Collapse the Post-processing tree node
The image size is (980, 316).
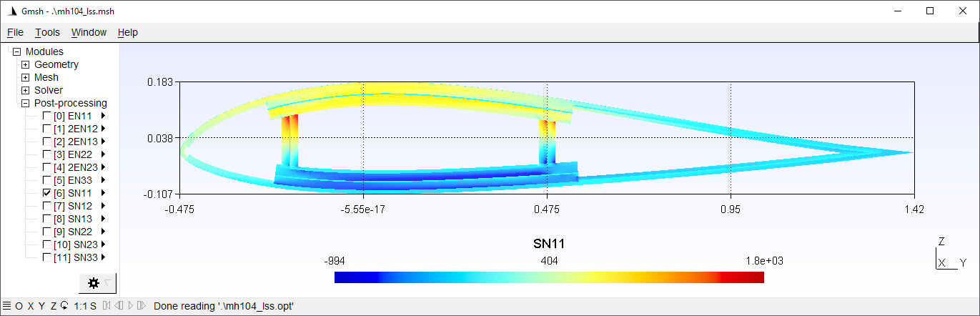point(26,103)
